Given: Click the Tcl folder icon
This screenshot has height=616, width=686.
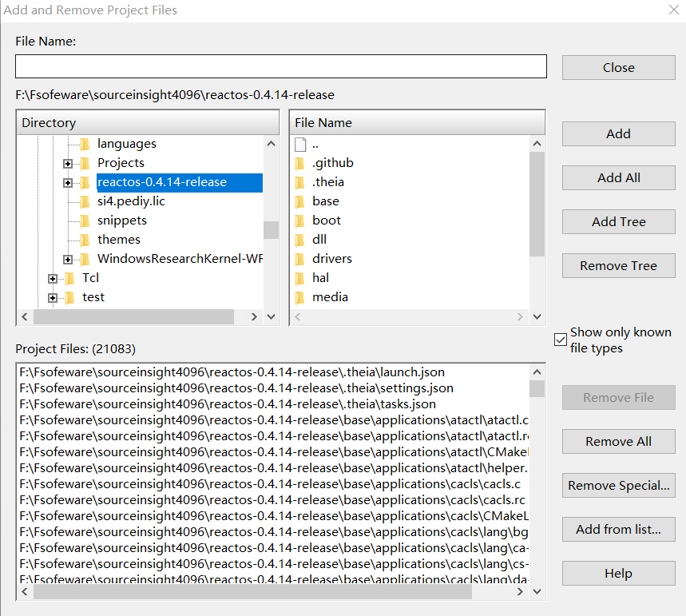Looking at the screenshot, I should tap(69, 279).
